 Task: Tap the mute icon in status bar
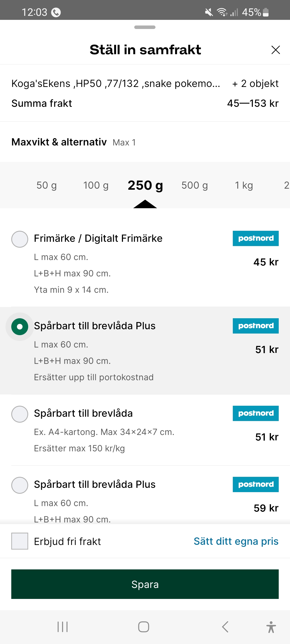point(209,12)
